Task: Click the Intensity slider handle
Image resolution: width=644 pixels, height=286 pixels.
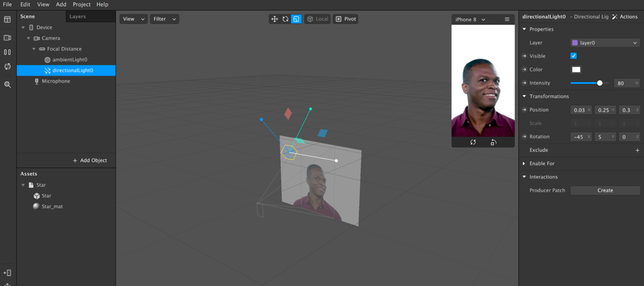Action: (x=600, y=83)
